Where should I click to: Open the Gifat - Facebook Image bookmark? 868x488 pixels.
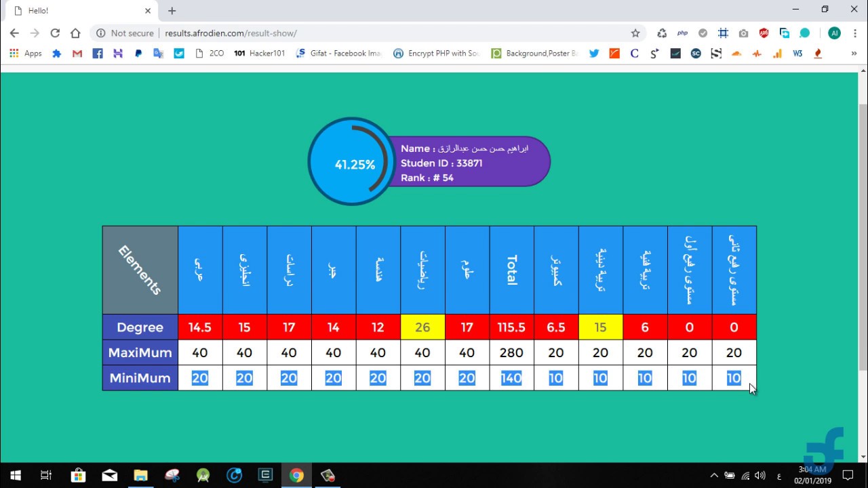pyautogui.click(x=339, y=53)
